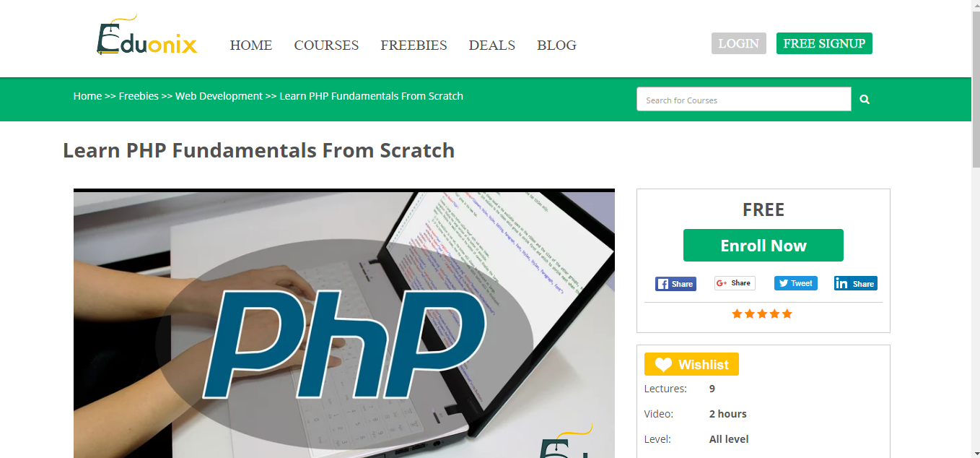Viewport: 980px width, 458px height.
Task: Open the HOME menu item
Action: [251, 45]
